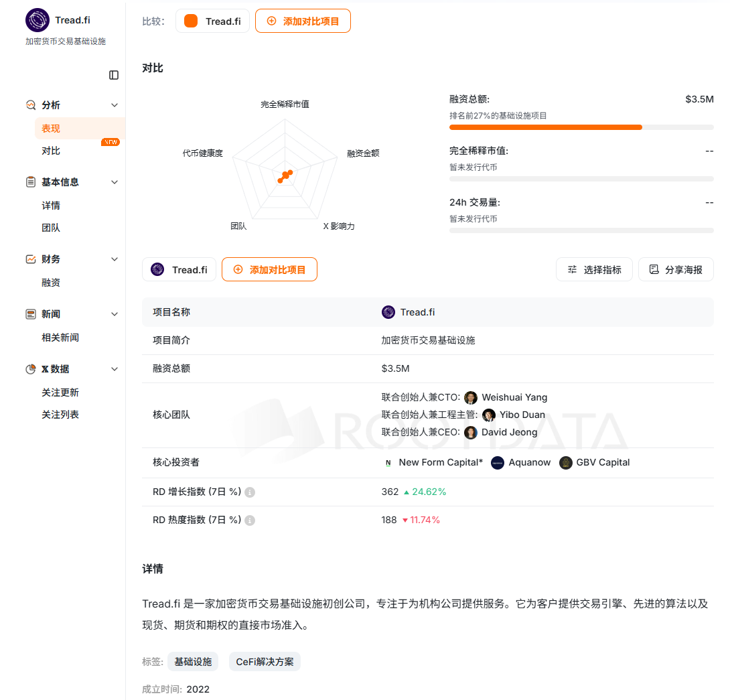This screenshot has height=700, width=730.
Task: Click the info icon beside RD 增长指数
Action: tap(250, 492)
